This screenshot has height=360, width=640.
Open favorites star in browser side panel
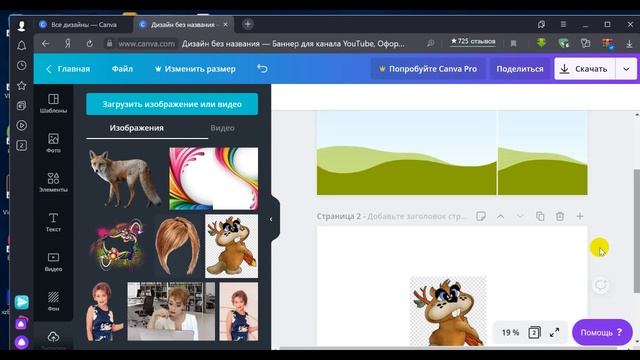pyautogui.click(x=22, y=85)
